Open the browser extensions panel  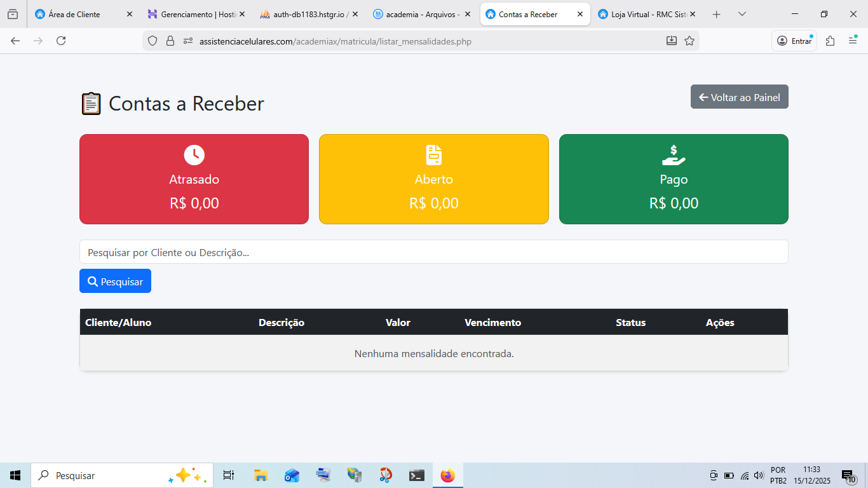tap(830, 41)
